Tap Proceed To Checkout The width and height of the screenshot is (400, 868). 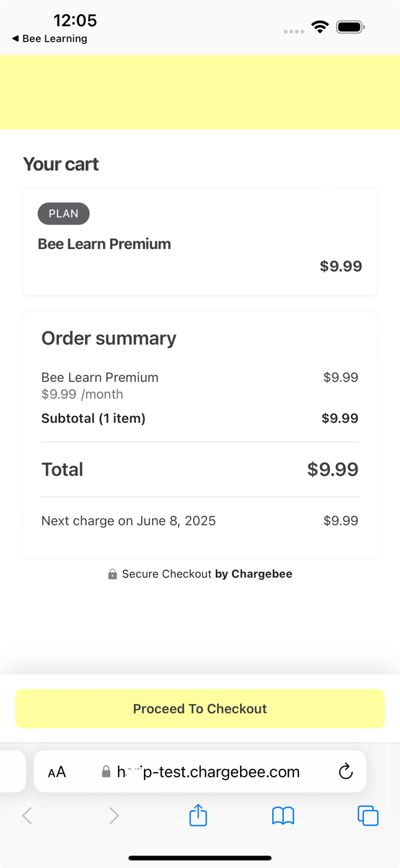pyautogui.click(x=200, y=708)
